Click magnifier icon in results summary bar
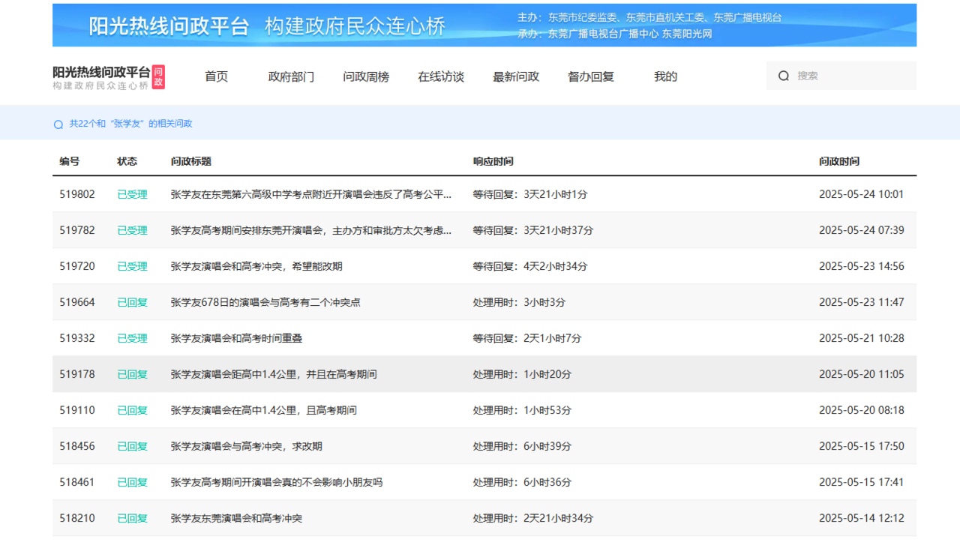This screenshot has height=560, width=960. [58, 124]
